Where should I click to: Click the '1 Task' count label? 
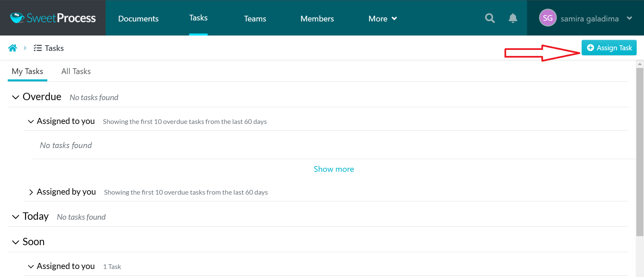pyautogui.click(x=112, y=267)
